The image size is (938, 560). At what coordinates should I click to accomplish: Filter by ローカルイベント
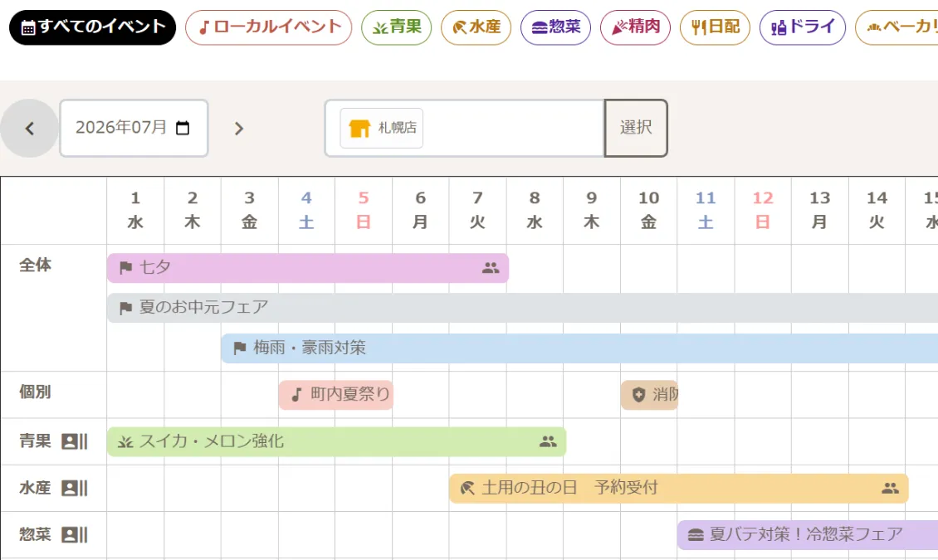(269, 27)
